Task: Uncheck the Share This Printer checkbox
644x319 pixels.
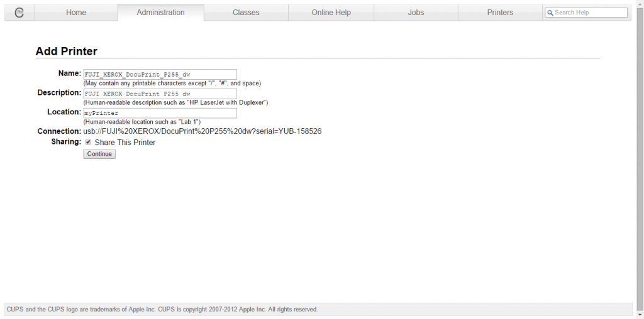Action: [x=88, y=143]
